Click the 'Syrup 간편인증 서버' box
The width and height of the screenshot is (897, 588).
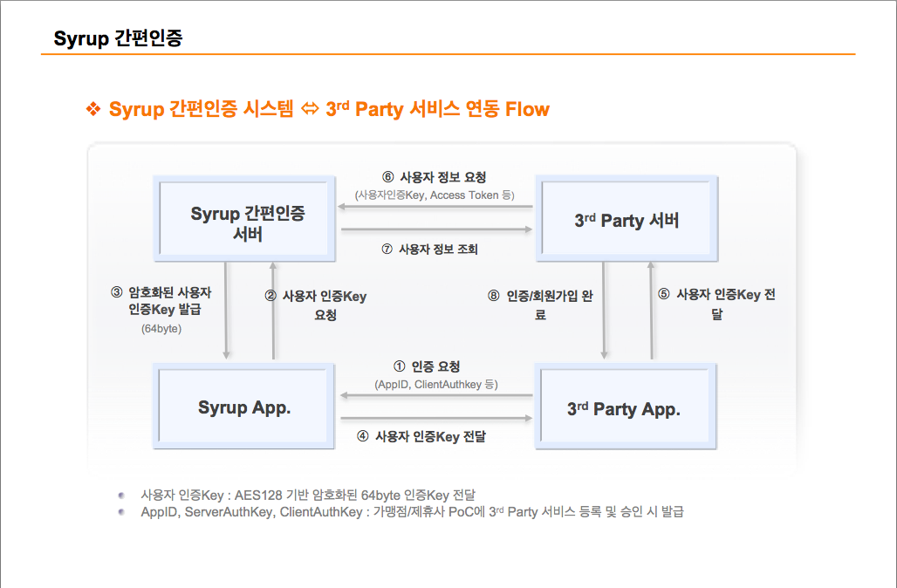pyautogui.click(x=244, y=218)
